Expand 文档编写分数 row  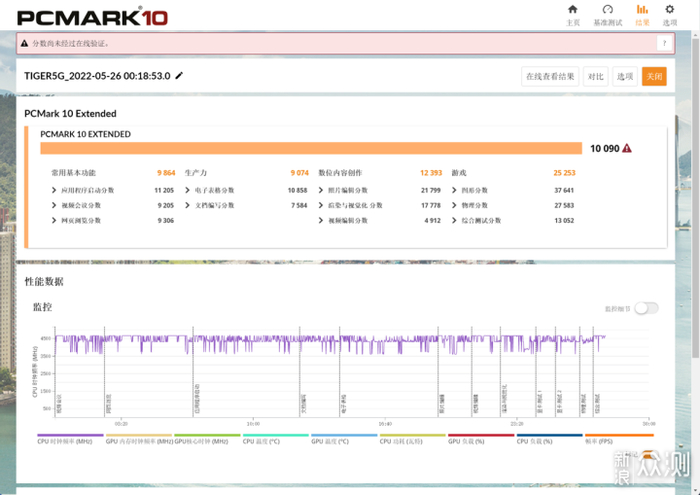coord(188,205)
